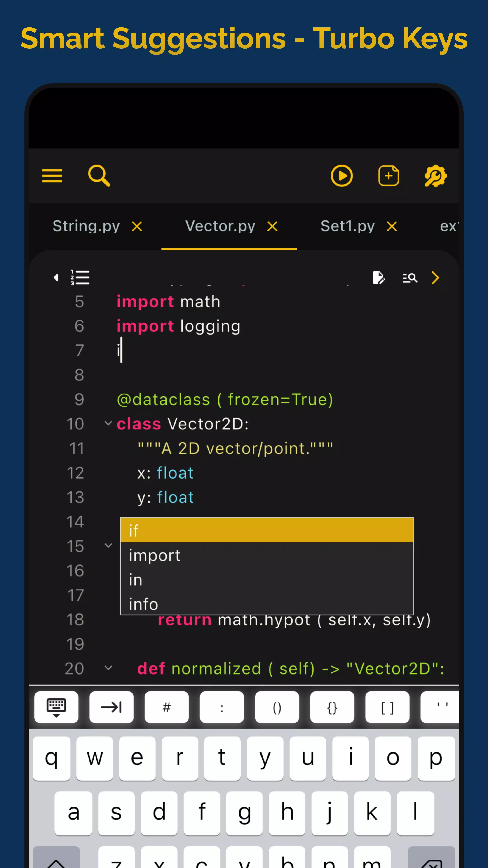
Task: Switch to the Set1.py tab
Action: 347,226
